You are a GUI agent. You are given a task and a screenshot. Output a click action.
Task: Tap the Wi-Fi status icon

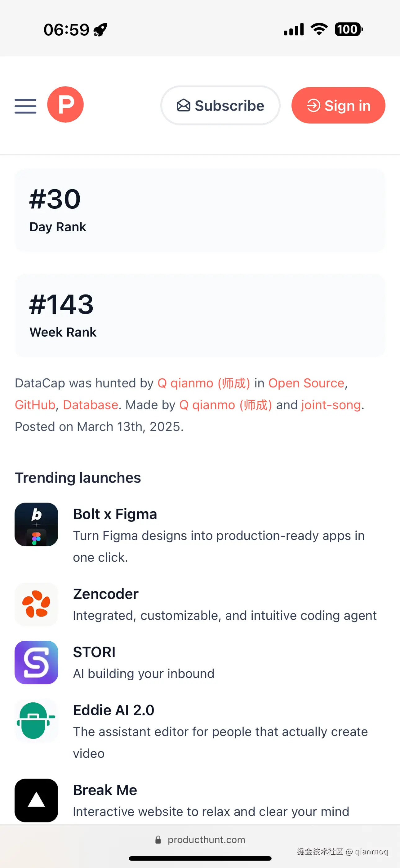(x=319, y=29)
